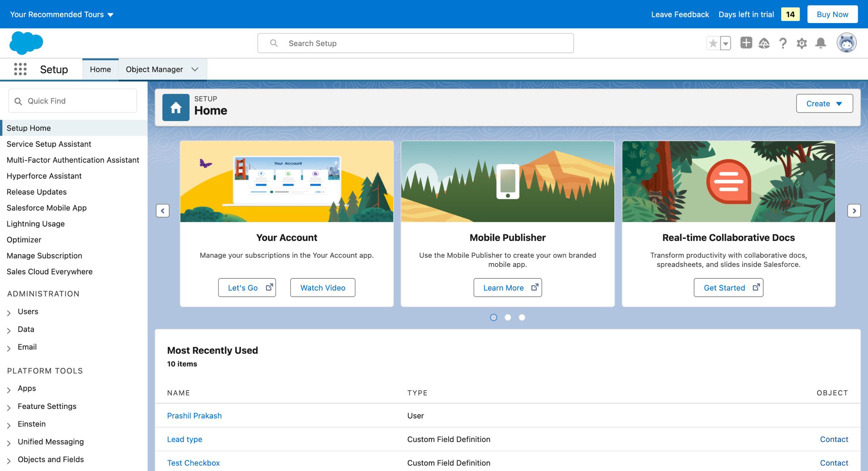Open the notifications bell
Viewport: 868px width, 471px height.
click(821, 43)
